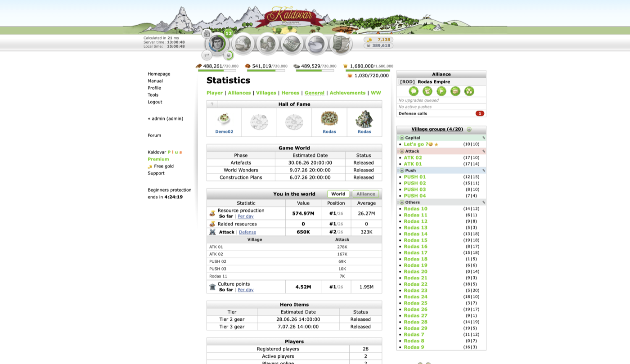Open the alliance chat bubble icon

(x=414, y=91)
